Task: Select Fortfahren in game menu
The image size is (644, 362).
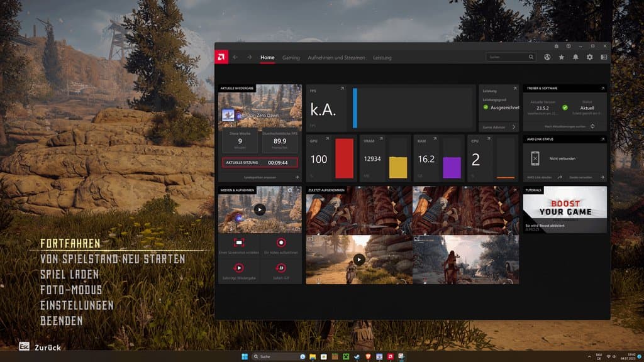Action: pyautogui.click(x=70, y=243)
